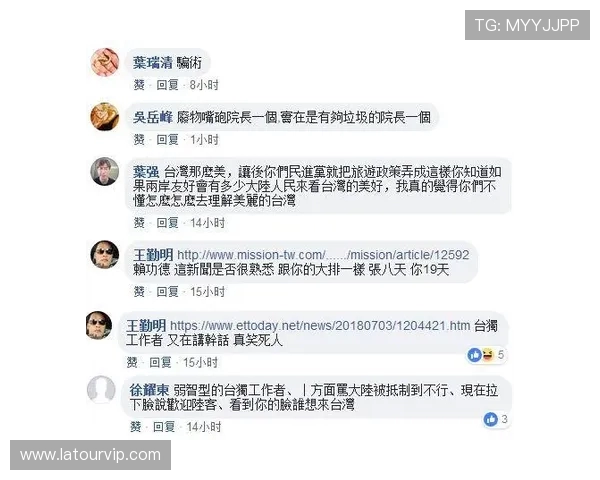Screen dimensions: 600x480
Task: Open the mission-tw.com article link
Action: pos(323,255)
